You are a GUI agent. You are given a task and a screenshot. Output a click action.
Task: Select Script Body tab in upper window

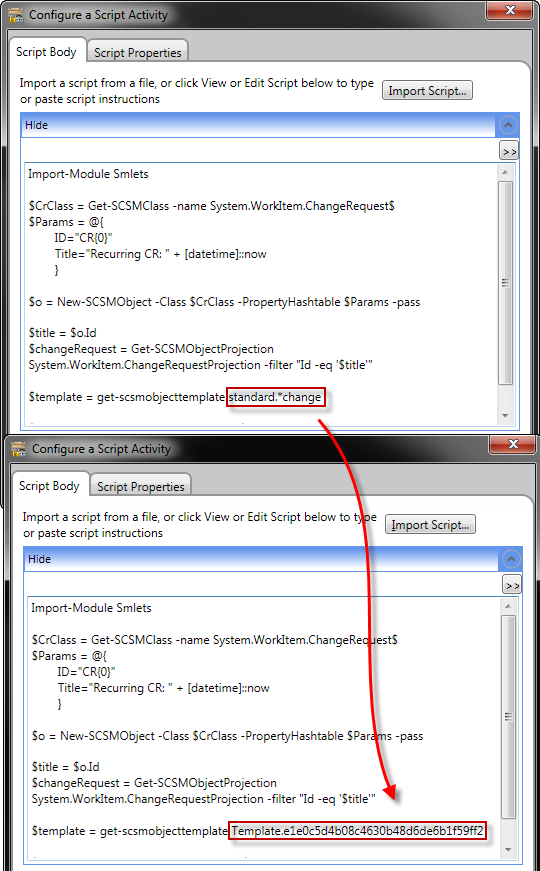click(x=46, y=52)
